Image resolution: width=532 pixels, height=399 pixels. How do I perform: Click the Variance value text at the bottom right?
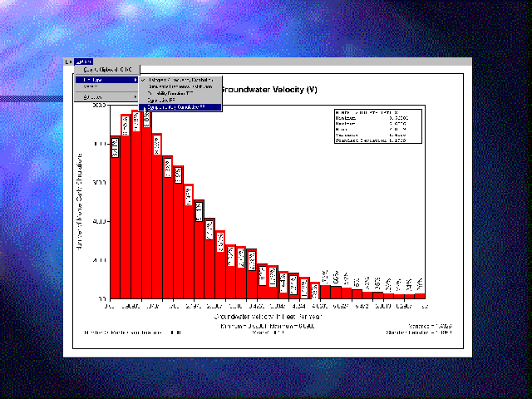click(x=431, y=327)
